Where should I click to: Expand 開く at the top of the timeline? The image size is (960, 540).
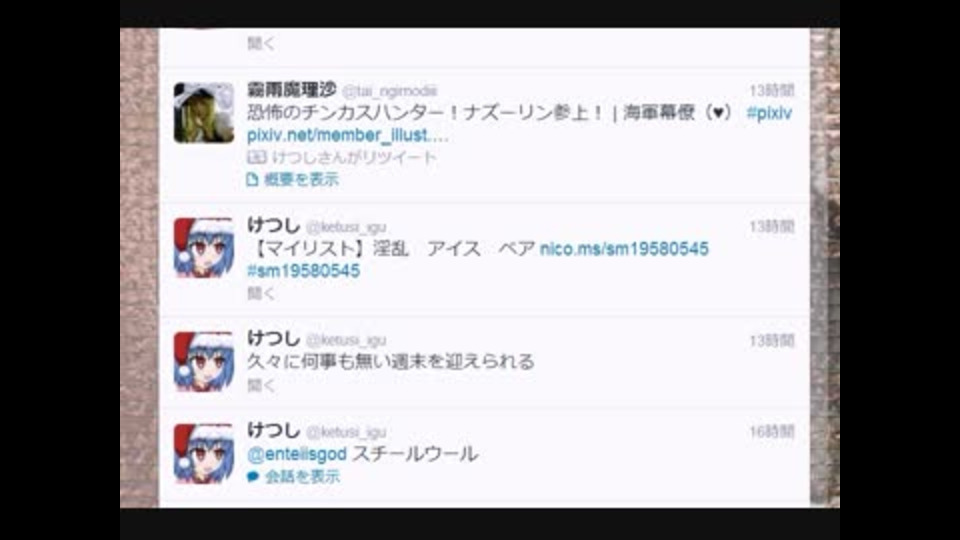(x=261, y=43)
